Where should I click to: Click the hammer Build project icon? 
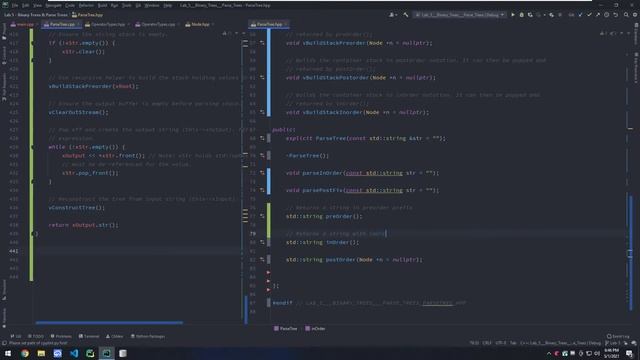tap(406, 15)
